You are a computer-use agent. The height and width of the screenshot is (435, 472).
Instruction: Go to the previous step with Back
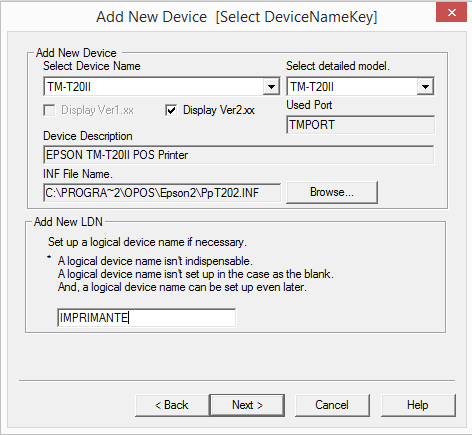pos(172,405)
